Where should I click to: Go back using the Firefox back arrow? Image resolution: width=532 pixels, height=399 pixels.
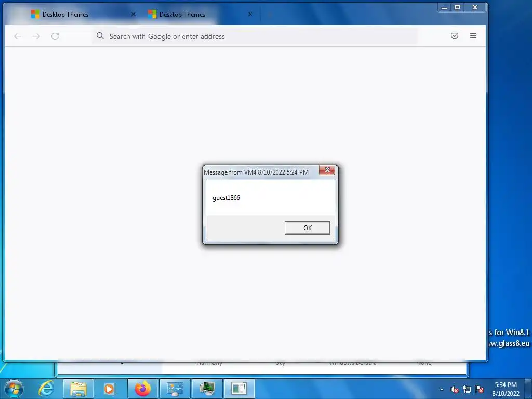click(18, 36)
